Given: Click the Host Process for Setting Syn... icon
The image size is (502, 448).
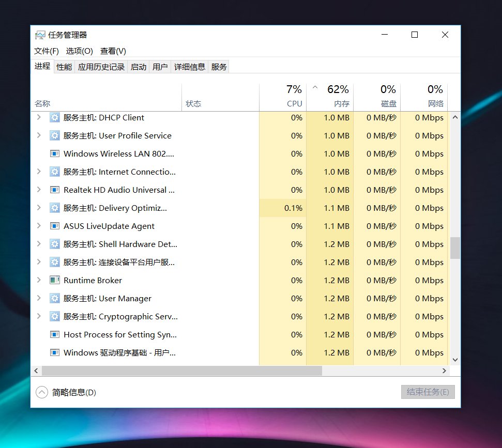Looking at the screenshot, I should pos(55,335).
